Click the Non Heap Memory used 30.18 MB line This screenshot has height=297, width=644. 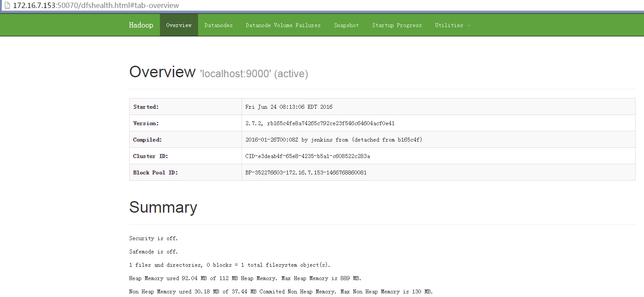pos(281,292)
